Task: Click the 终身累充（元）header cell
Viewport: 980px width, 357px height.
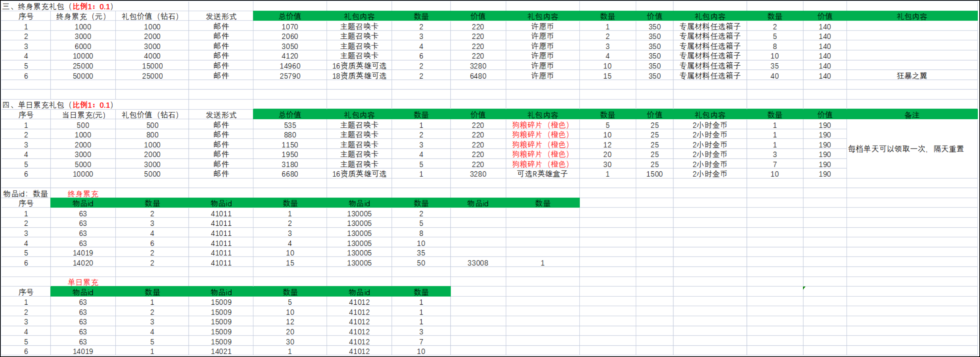Action: (x=83, y=16)
